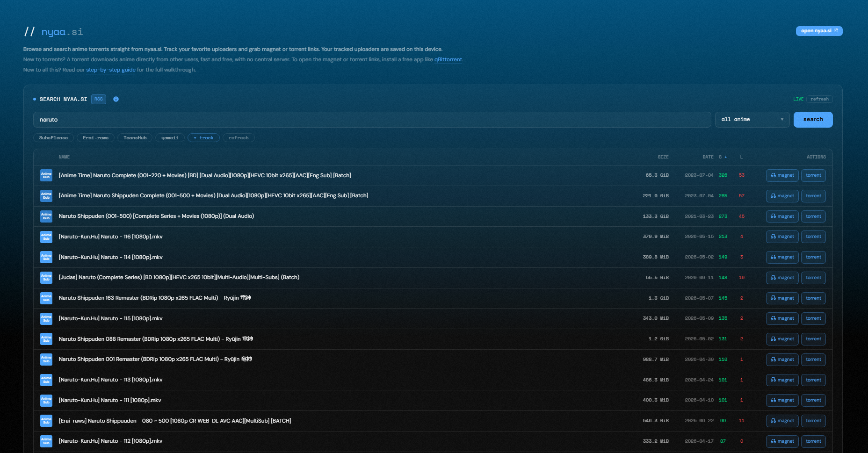Get magnet link for Naruto - 114
This screenshot has width=868, height=453.
pyautogui.click(x=782, y=257)
